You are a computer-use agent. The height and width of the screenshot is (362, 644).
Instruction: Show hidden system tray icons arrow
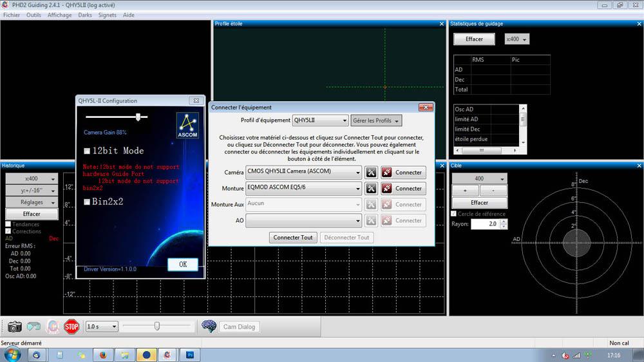(554, 356)
